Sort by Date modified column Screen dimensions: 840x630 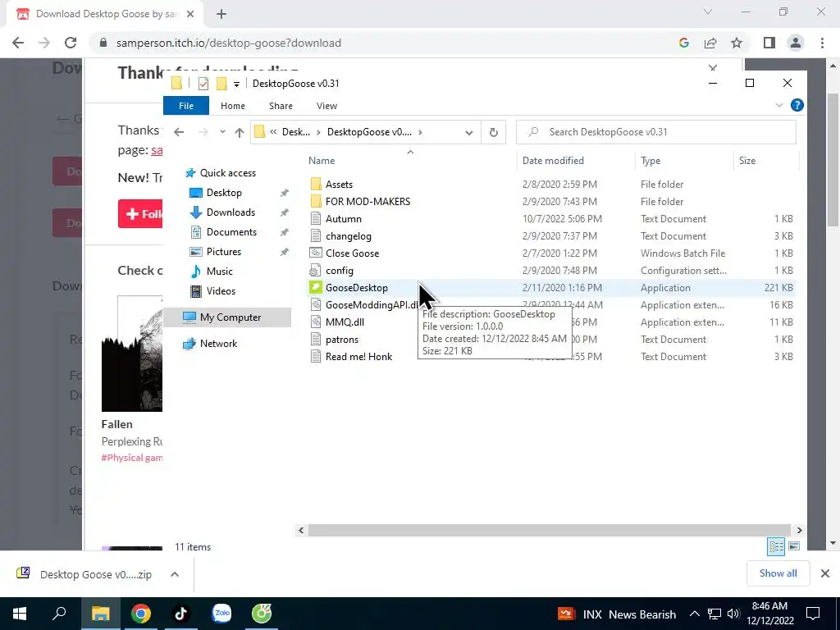553,161
